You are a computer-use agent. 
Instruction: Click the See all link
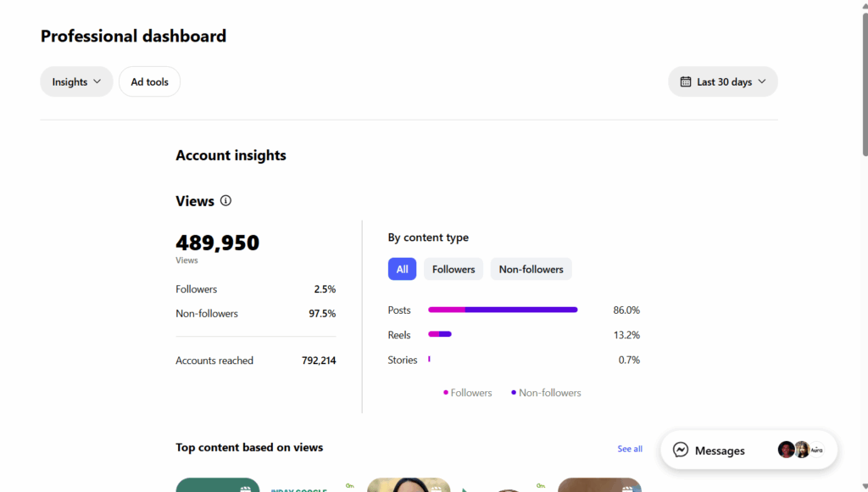coord(630,449)
